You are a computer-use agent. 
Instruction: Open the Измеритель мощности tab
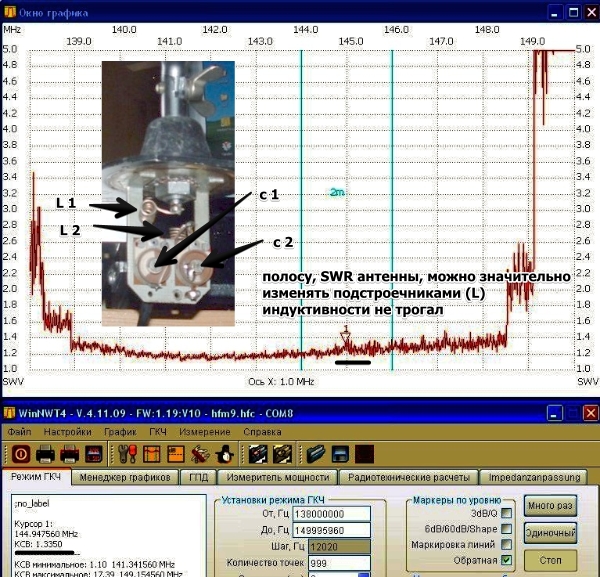point(278,478)
